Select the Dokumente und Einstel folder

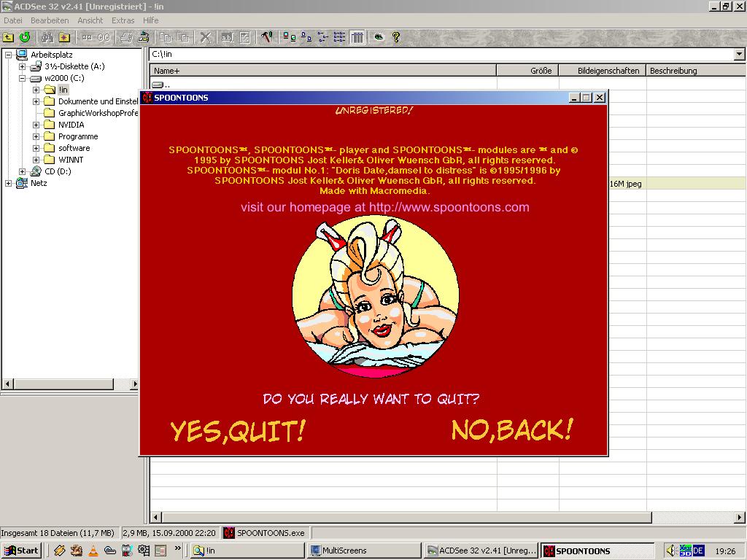(x=98, y=101)
